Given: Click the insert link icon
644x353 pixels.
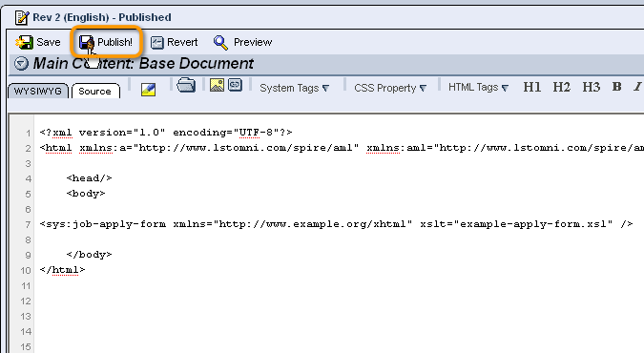Looking at the screenshot, I should [x=235, y=85].
